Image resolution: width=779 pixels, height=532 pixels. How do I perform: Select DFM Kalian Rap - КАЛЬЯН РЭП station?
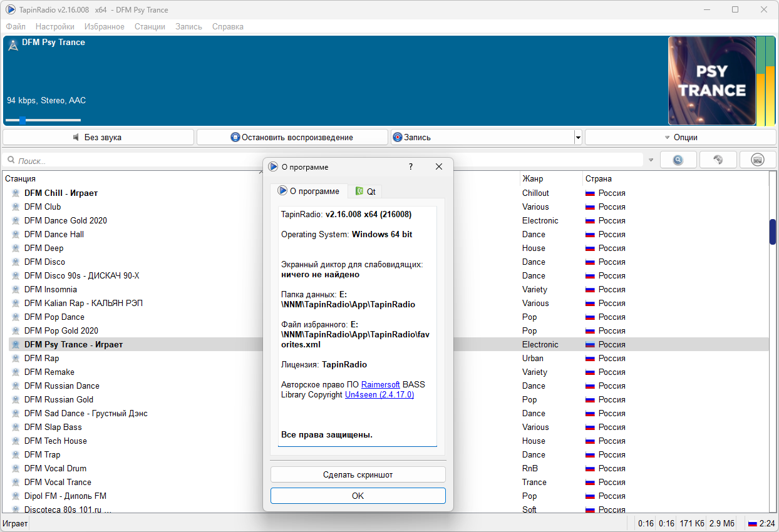coord(83,304)
